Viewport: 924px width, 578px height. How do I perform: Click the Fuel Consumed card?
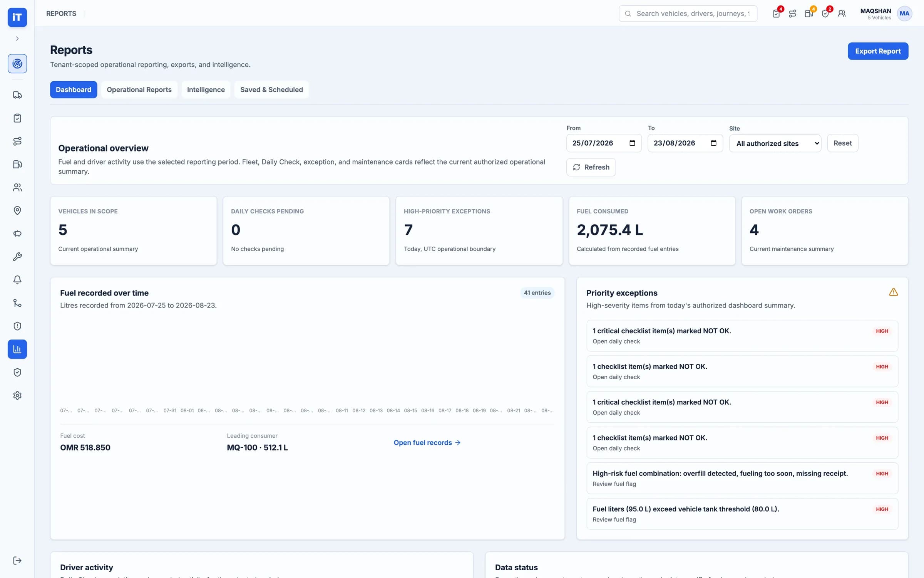(x=652, y=231)
